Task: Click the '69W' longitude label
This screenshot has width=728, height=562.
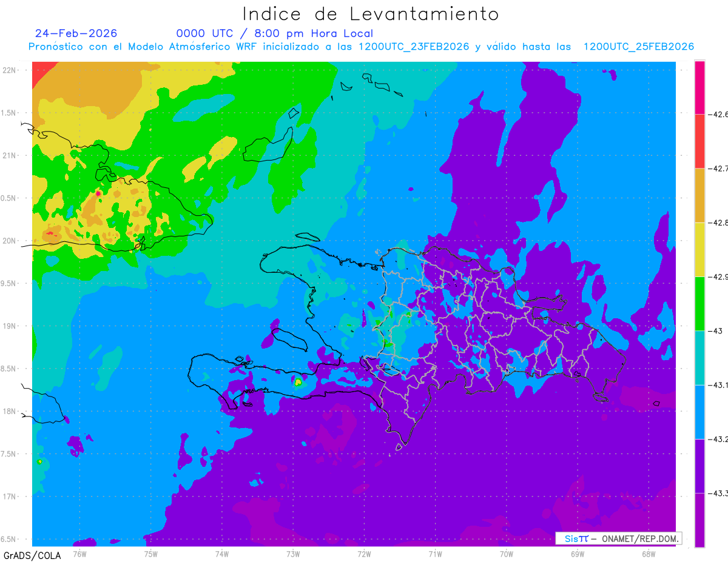Action: coord(578,554)
